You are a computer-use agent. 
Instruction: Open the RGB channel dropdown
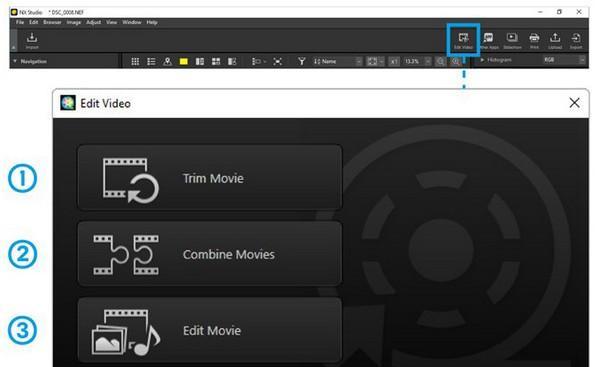click(x=564, y=60)
